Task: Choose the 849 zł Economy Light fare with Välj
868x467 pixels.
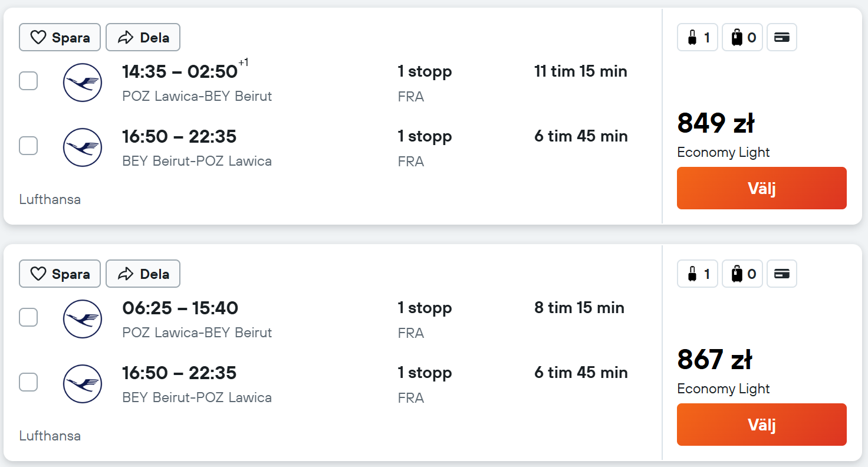Action: (762, 188)
